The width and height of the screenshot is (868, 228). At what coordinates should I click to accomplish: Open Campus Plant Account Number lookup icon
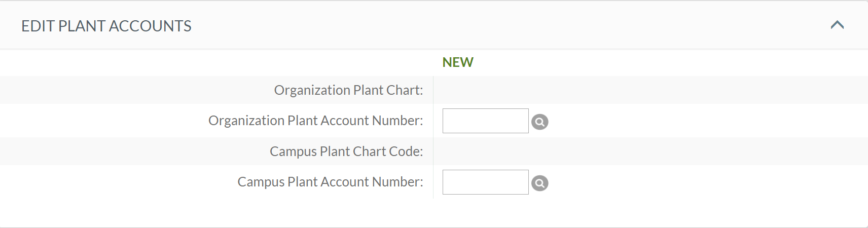[x=539, y=183]
